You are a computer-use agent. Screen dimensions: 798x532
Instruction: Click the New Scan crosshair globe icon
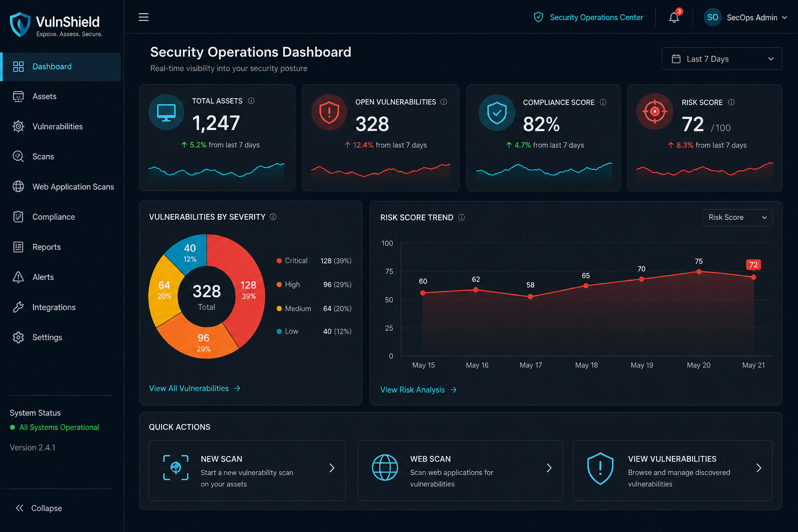coord(176,468)
